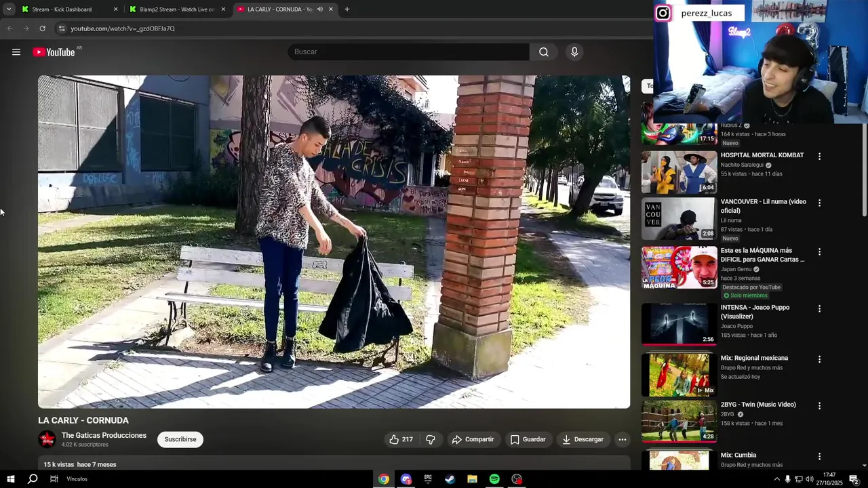Click the Descargar button
Screen dimensions: 868x488
point(583,439)
